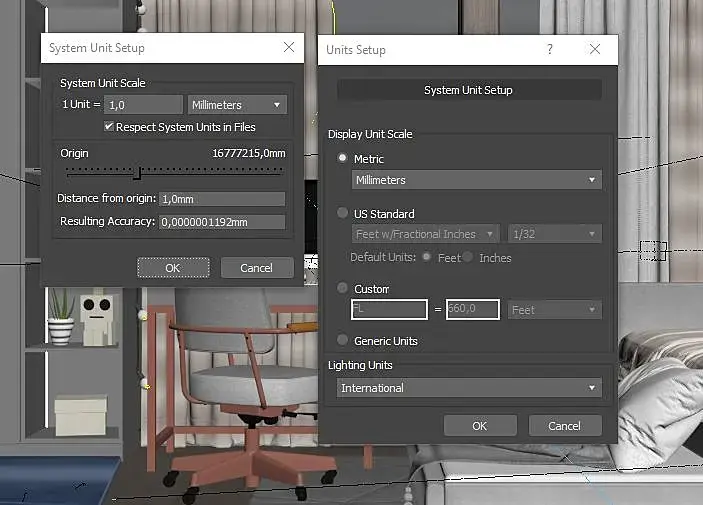703x505 pixels.
Task: Toggle Respect System Units in Files checkbox
Action: point(109,126)
